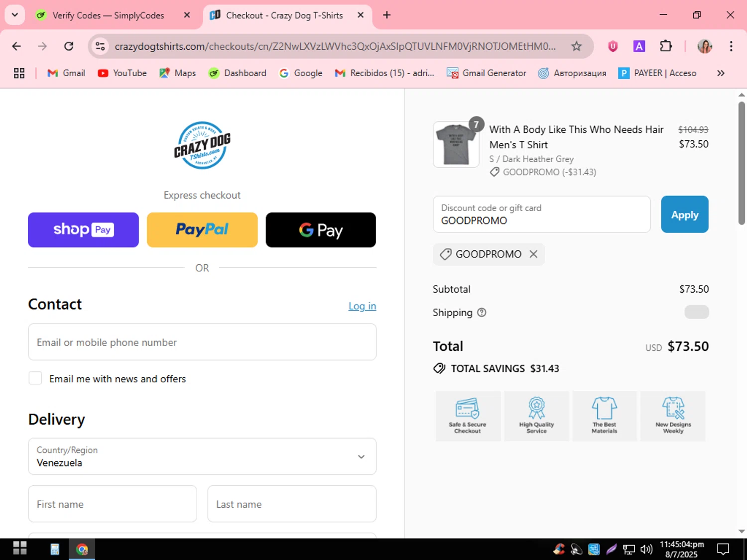747x560 pixels.
Task: Open a new browser tab
Action: pyautogui.click(x=387, y=15)
